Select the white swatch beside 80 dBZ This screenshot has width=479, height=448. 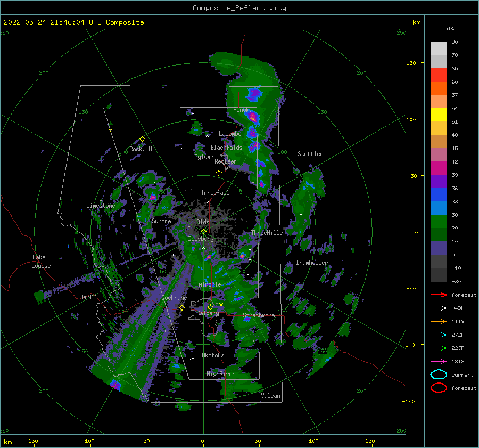[x=439, y=48]
